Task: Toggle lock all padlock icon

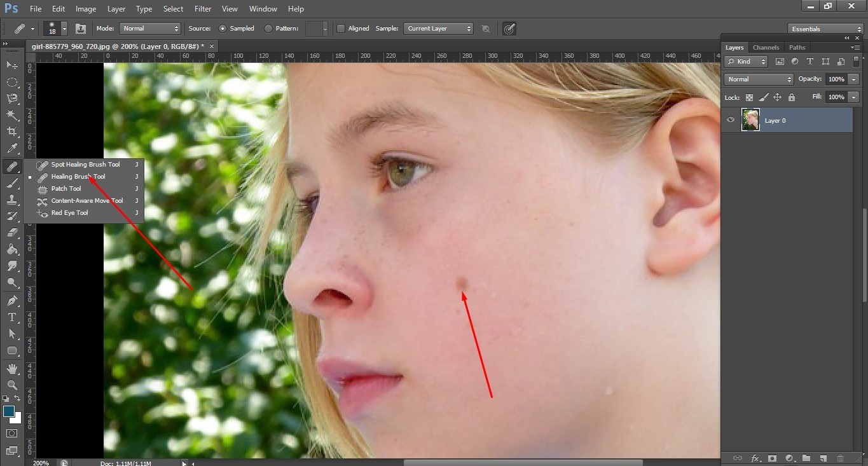Action: pos(791,97)
